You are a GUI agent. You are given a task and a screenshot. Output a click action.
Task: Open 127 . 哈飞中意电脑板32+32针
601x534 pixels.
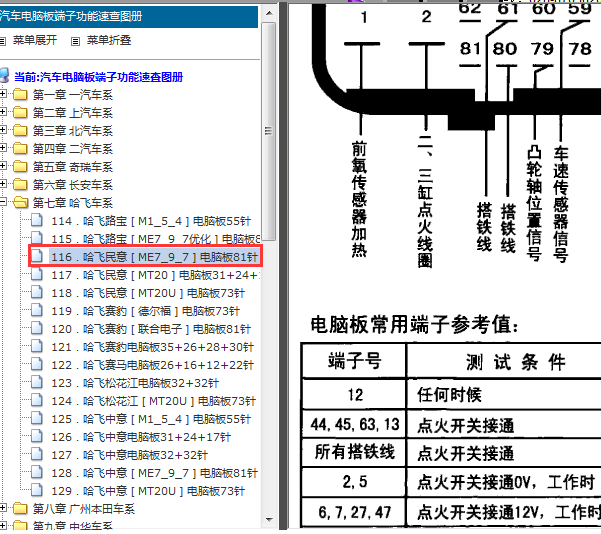tap(130, 455)
